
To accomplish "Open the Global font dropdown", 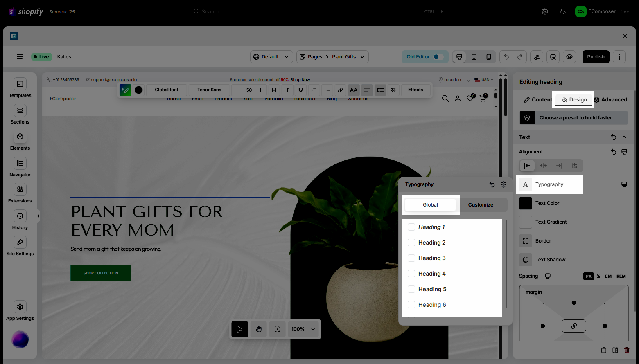I will coord(167,90).
